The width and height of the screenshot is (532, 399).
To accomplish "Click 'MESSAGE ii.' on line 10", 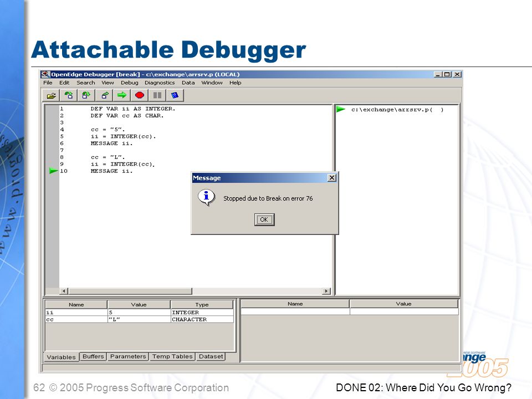I will tap(111, 171).
